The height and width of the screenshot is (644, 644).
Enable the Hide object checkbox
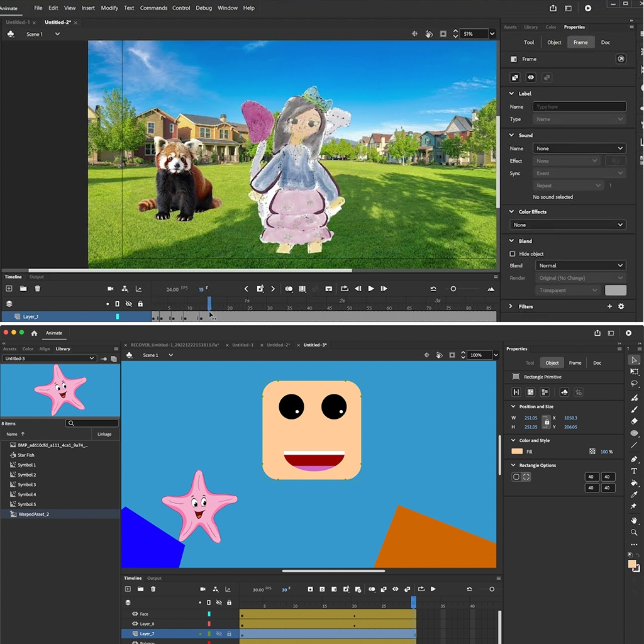click(512, 254)
